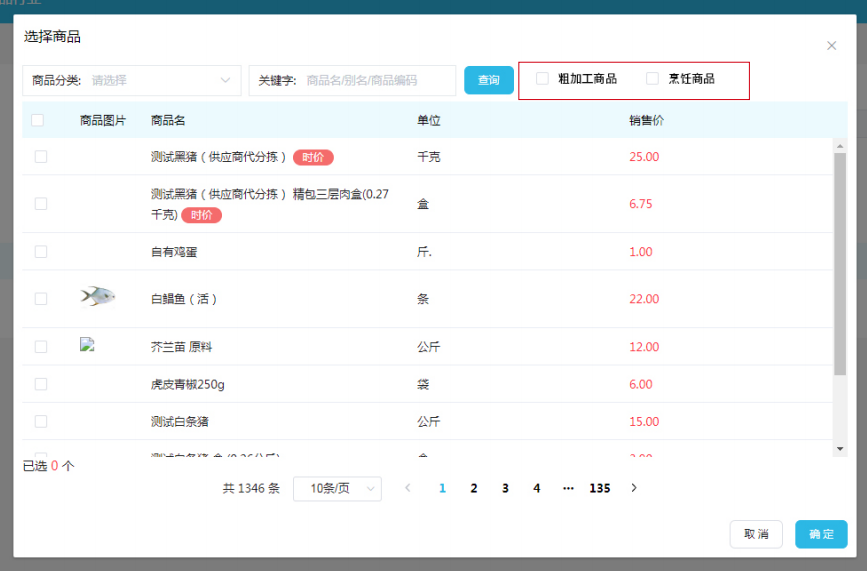Click the 虎皮青椒250g product name
867x571 pixels.
[188, 384]
